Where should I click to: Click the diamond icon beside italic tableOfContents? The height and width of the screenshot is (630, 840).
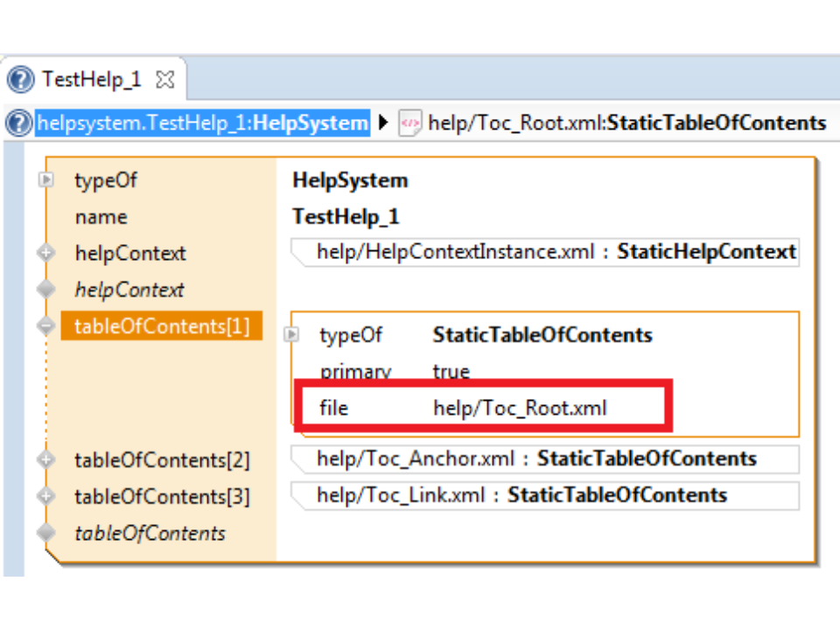[46, 533]
